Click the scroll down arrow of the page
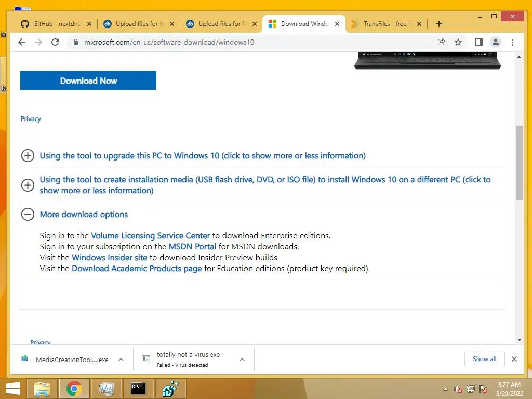The image size is (532, 399). (519, 340)
